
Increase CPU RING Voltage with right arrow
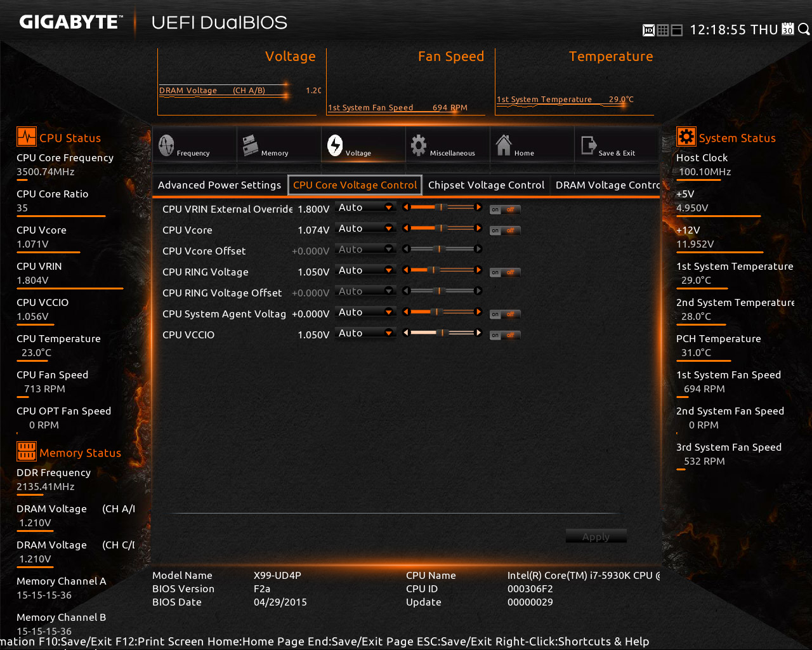(x=478, y=270)
